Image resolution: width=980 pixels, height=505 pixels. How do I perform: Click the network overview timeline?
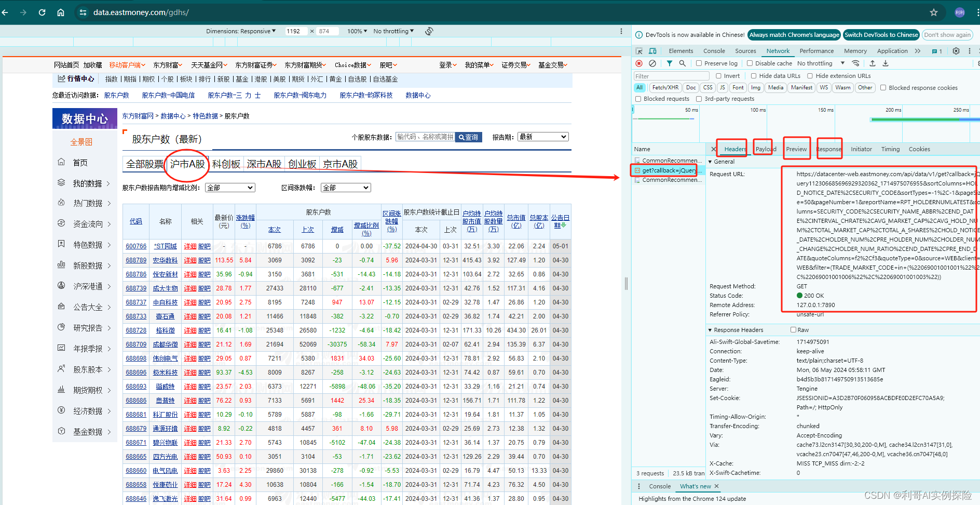click(x=806, y=124)
